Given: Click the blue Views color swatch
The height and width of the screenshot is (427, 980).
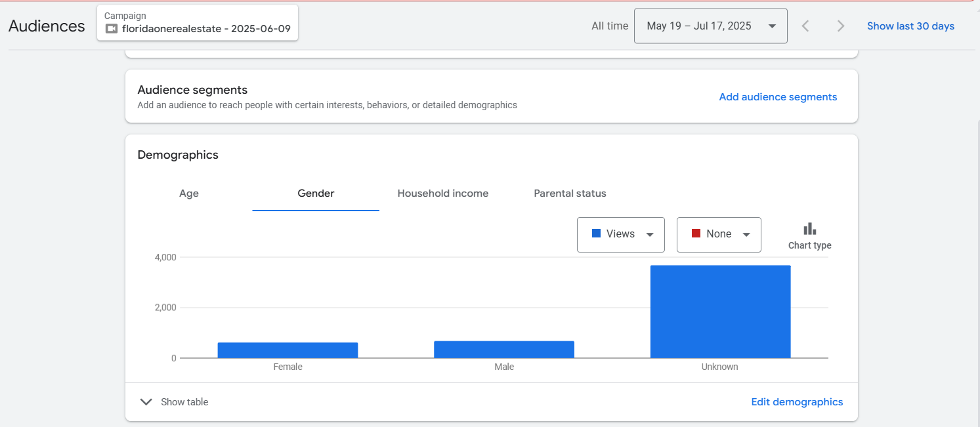Looking at the screenshot, I should click(x=597, y=234).
